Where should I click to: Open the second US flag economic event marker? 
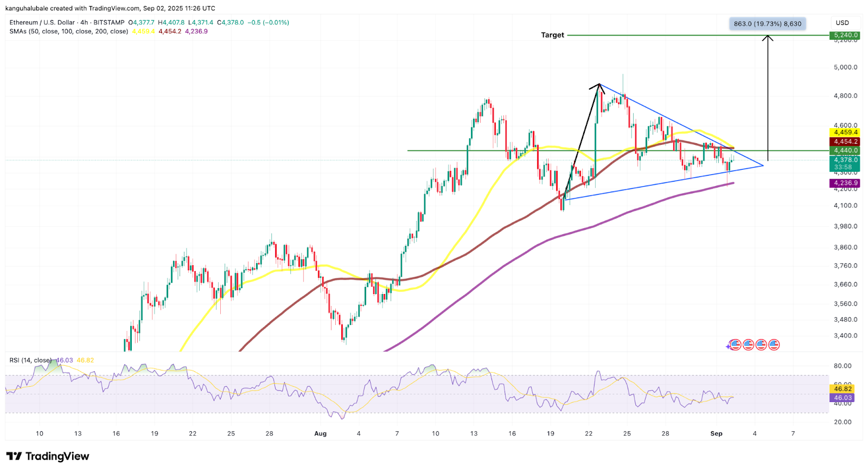click(x=749, y=345)
